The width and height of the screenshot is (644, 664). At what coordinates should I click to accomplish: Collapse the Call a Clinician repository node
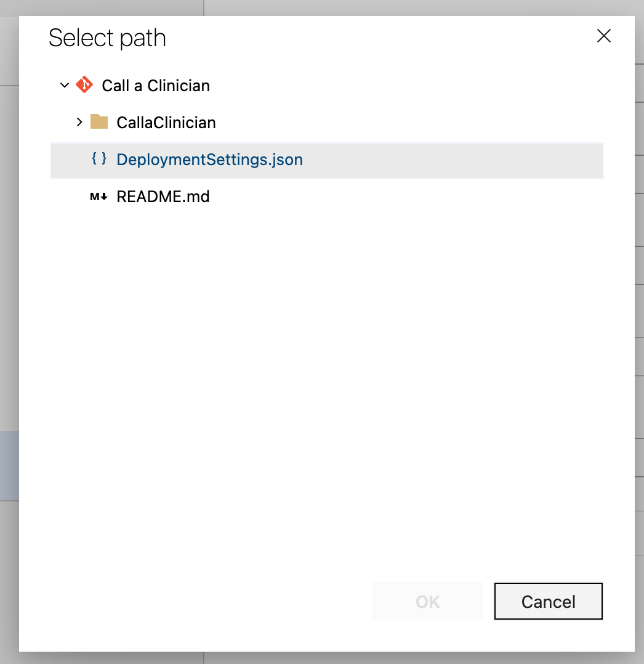coord(65,85)
